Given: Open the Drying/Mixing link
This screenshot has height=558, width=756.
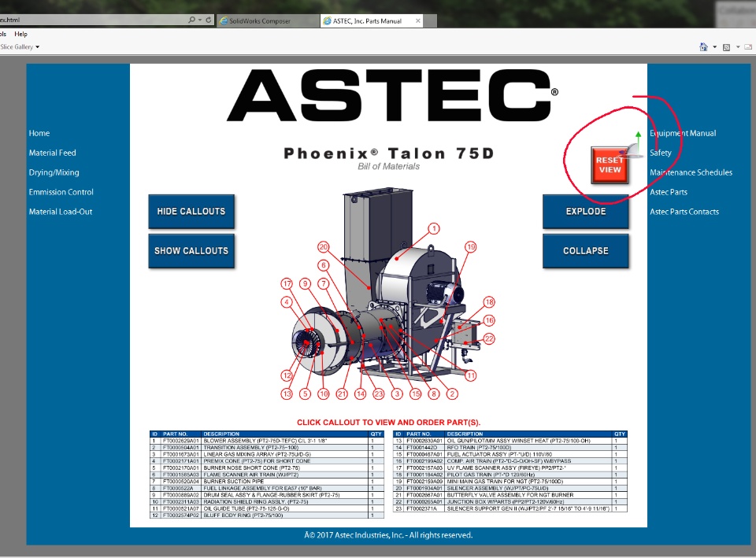Looking at the screenshot, I should click(x=54, y=172).
